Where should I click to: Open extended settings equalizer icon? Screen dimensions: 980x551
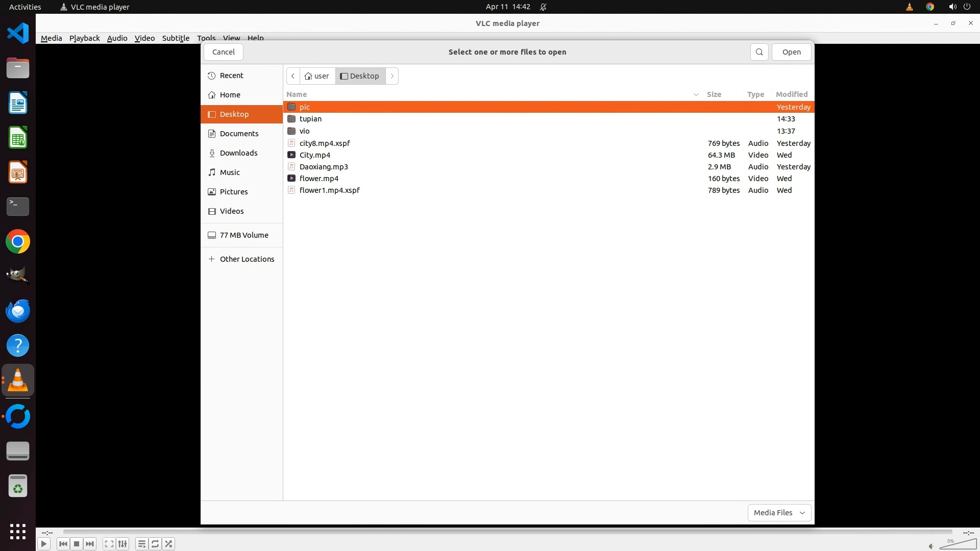pyautogui.click(x=122, y=544)
